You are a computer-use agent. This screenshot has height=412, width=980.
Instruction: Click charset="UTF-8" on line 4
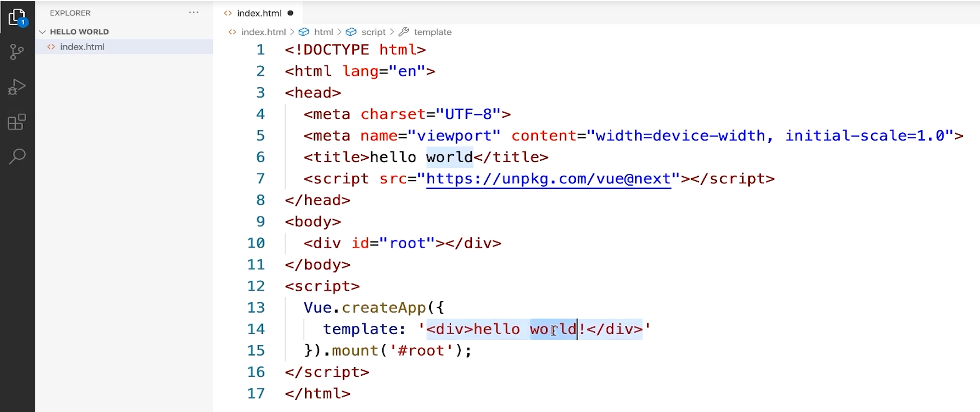click(431, 114)
